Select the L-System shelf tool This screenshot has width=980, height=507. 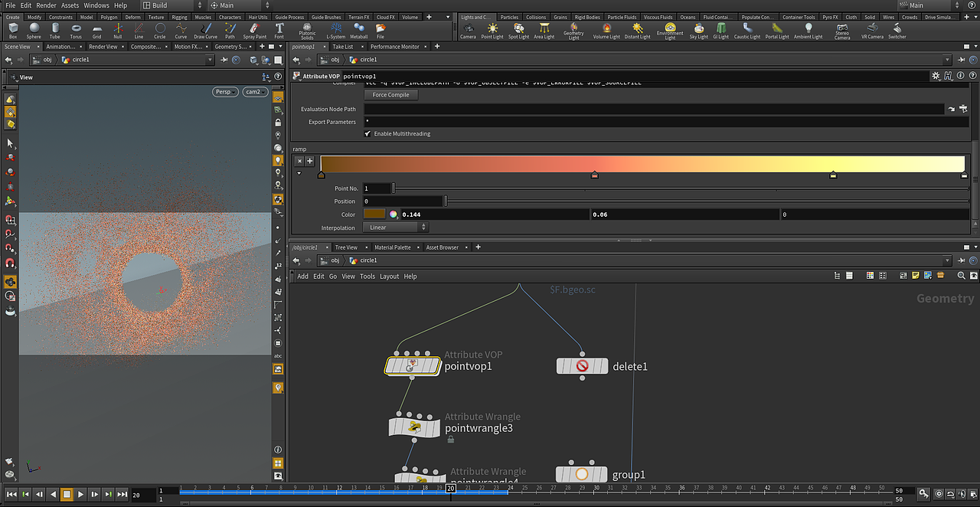point(335,31)
